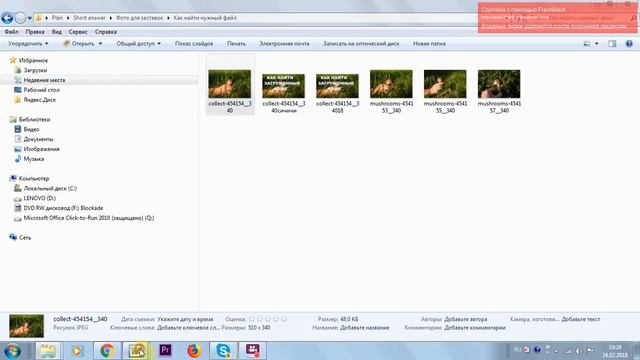Click Plan in the address breadcrumb
640x360 pixels.
click(57, 18)
